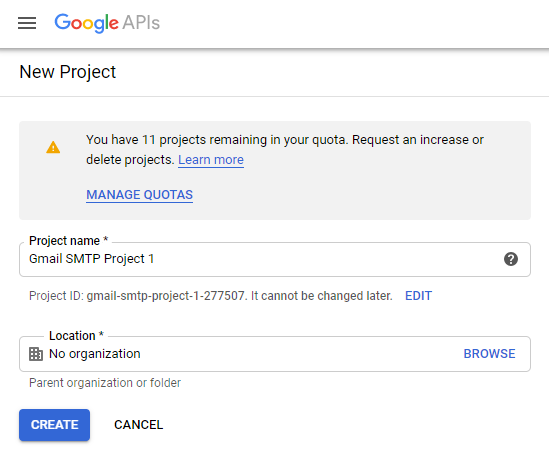Screen dimensions: 549x456
Task: Edit the Project ID
Action: (418, 296)
